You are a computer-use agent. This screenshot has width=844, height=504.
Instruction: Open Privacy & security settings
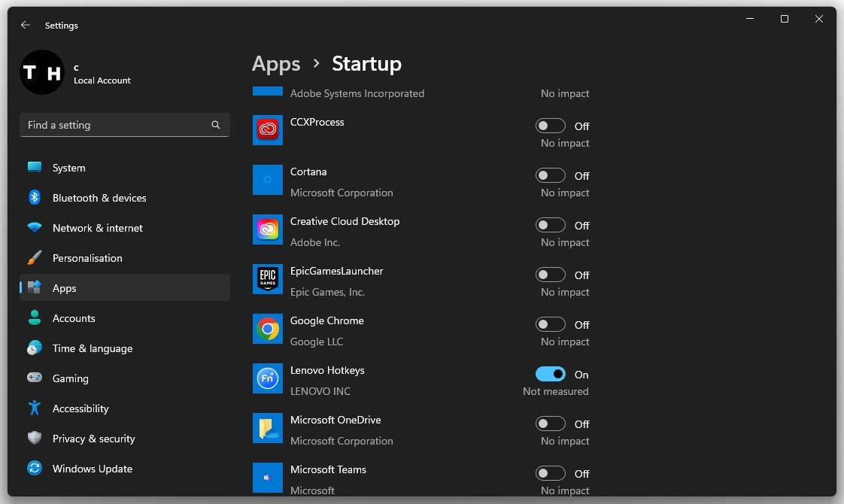pos(93,439)
